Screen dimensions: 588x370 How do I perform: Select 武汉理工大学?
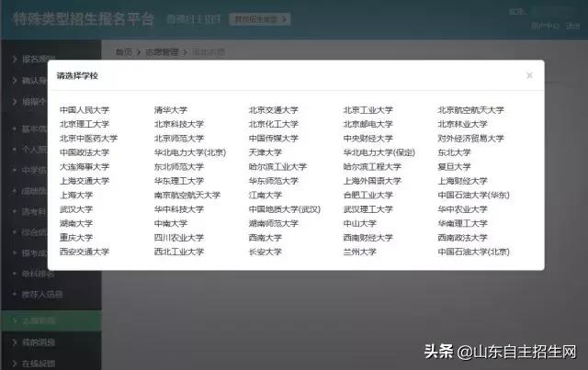coord(367,209)
